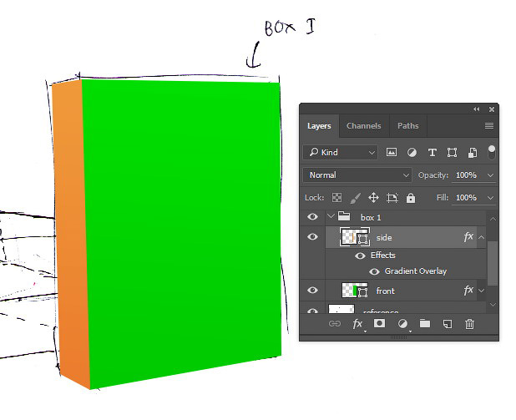The height and width of the screenshot is (420, 516).
Task: Click the layers list scrollbar thumb
Action: coord(493,263)
